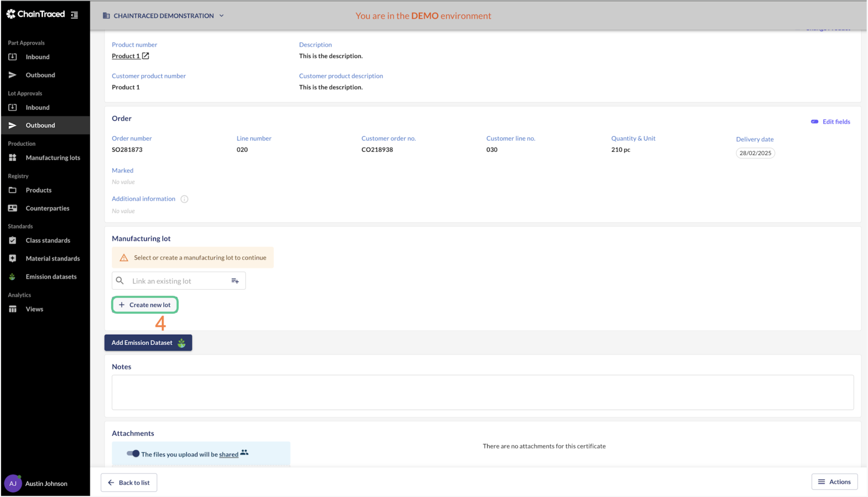Collapse the sidebar menu icon
Image resolution: width=868 pixels, height=497 pixels.
click(75, 15)
